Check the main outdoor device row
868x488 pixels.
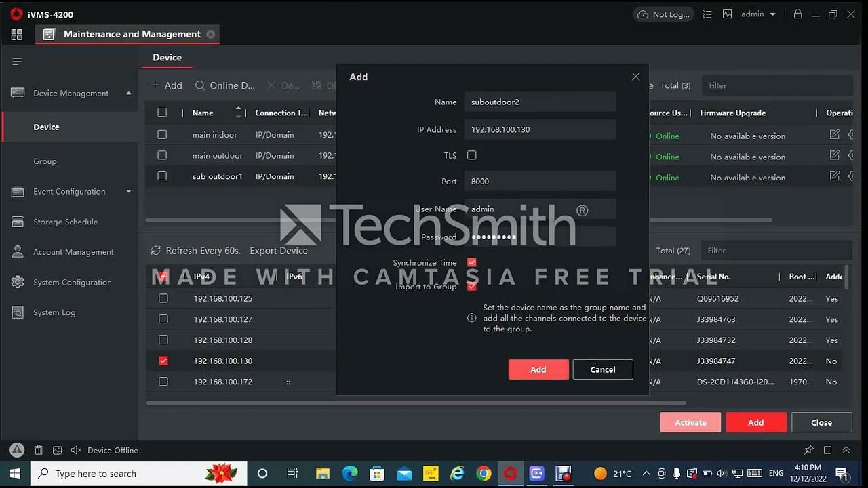162,155
